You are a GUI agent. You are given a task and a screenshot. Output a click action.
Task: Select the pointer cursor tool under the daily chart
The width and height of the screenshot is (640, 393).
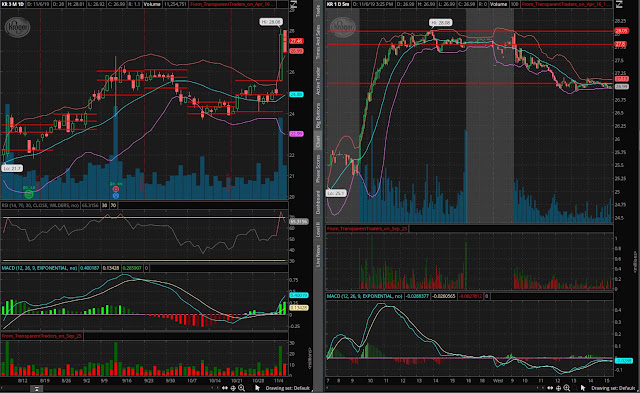point(258,388)
